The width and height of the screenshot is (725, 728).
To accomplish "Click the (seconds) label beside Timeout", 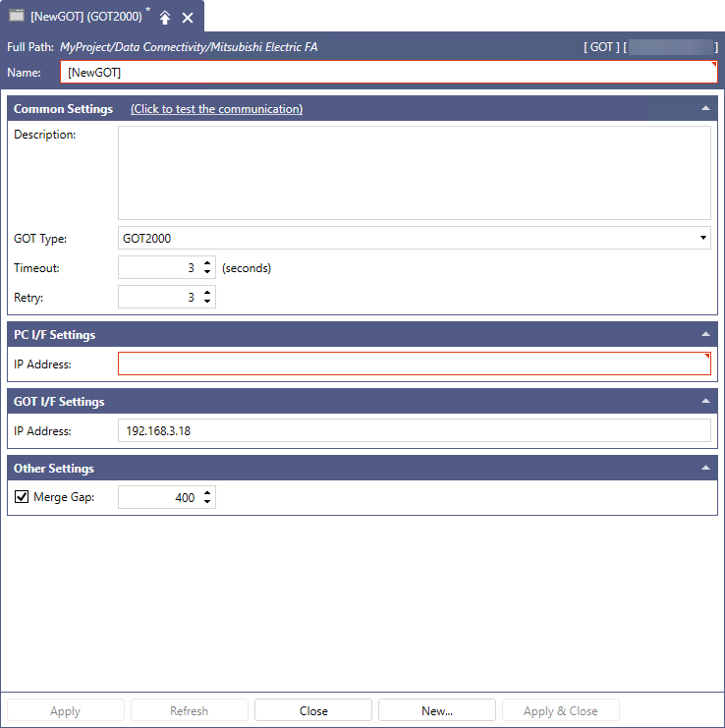I will [x=247, y=268].
